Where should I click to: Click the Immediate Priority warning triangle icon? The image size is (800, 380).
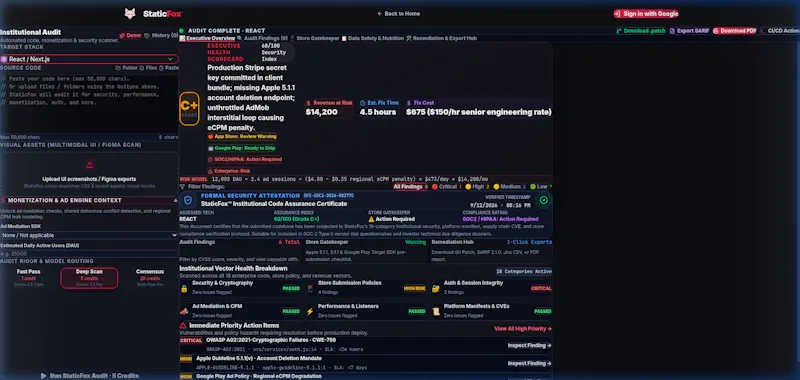pyautogui.click(x=183, y=325)
